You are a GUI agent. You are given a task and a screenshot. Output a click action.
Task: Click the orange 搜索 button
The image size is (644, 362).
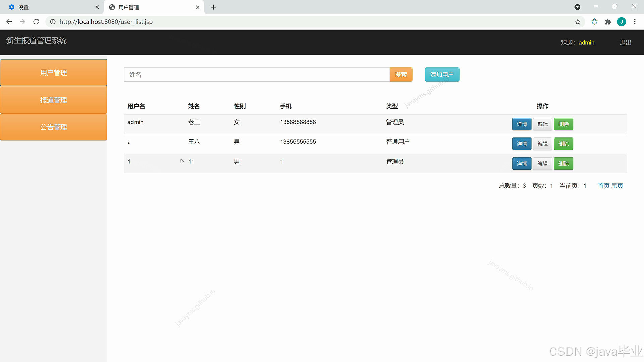coord(401,75)
